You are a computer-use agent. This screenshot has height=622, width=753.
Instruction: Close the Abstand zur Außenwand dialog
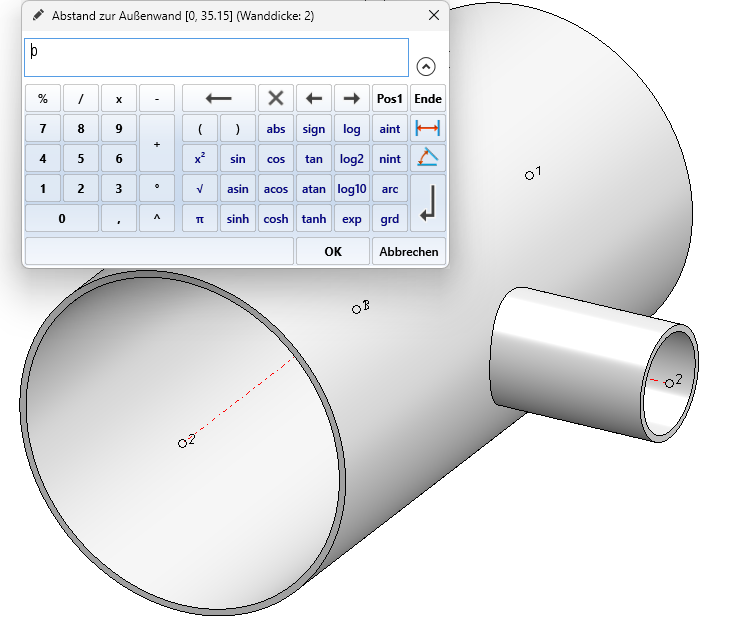pos(434,15)
